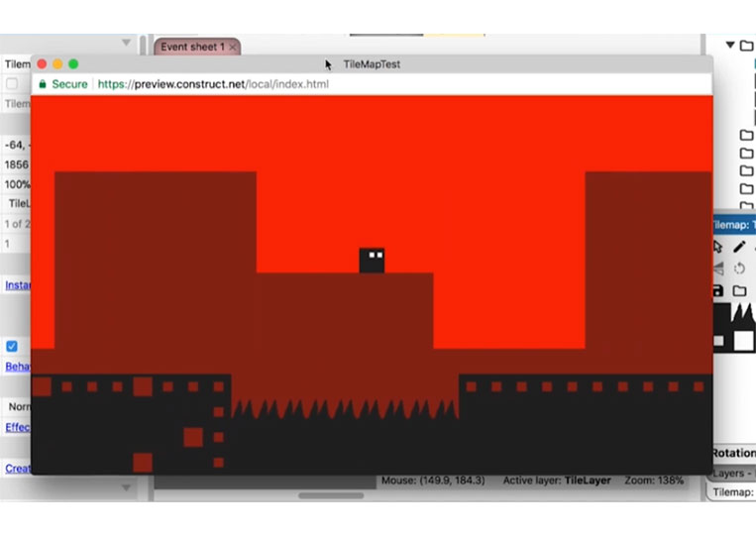This screenshot has width=756, height=536.
Task: Click the load tilemap folder icon
Action: (739, 290)
